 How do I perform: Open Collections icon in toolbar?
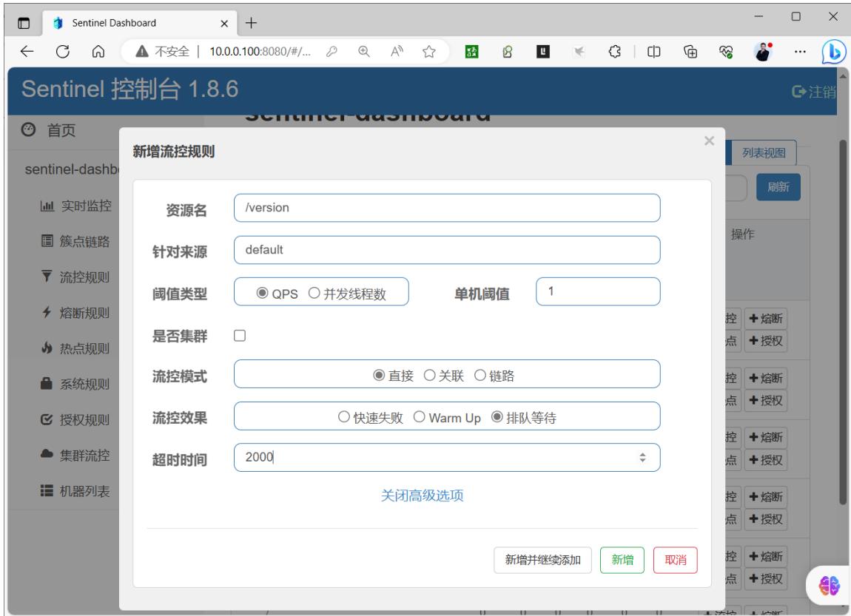pyautogui.click(x=690, y=52)
